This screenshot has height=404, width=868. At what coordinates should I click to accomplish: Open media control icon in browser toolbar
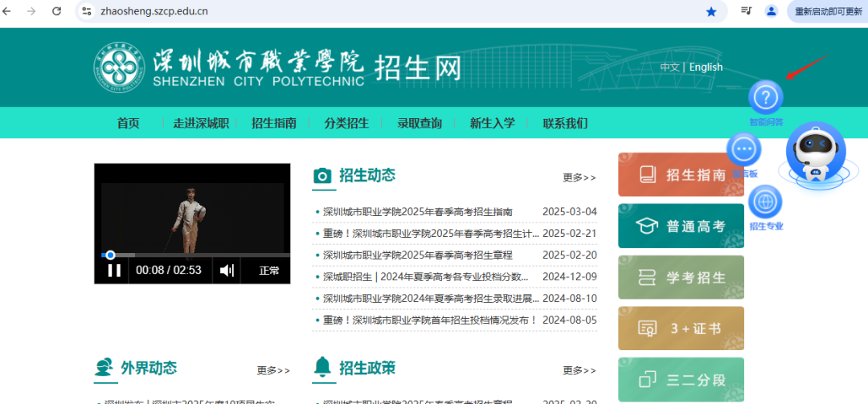746,11
